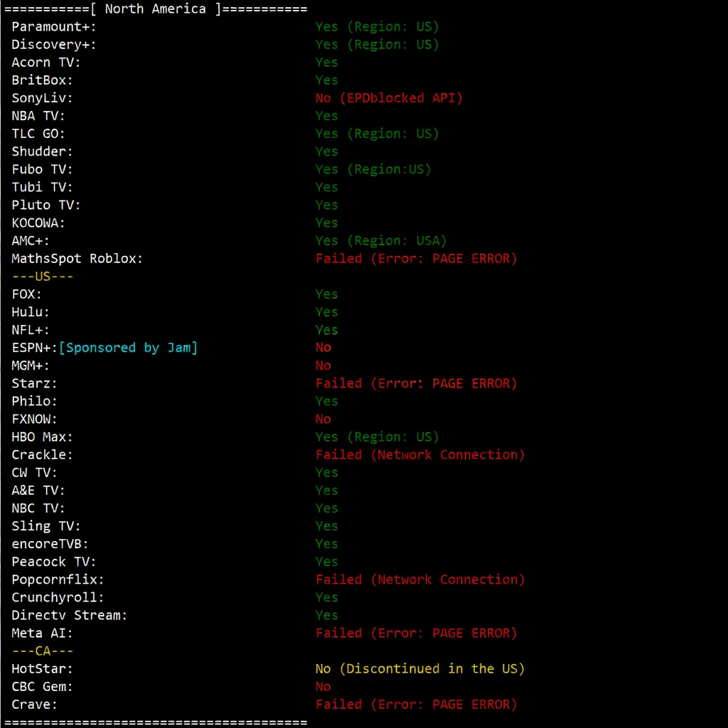Select the MathsSpot Roblox label

pyautogui.click(x=77, y=259)
